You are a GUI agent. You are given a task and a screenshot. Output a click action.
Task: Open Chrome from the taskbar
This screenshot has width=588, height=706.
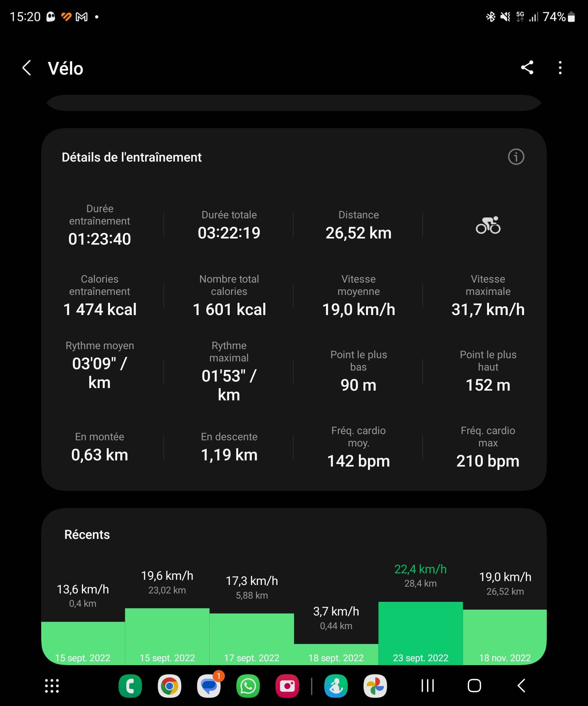[x=169, y=686]
